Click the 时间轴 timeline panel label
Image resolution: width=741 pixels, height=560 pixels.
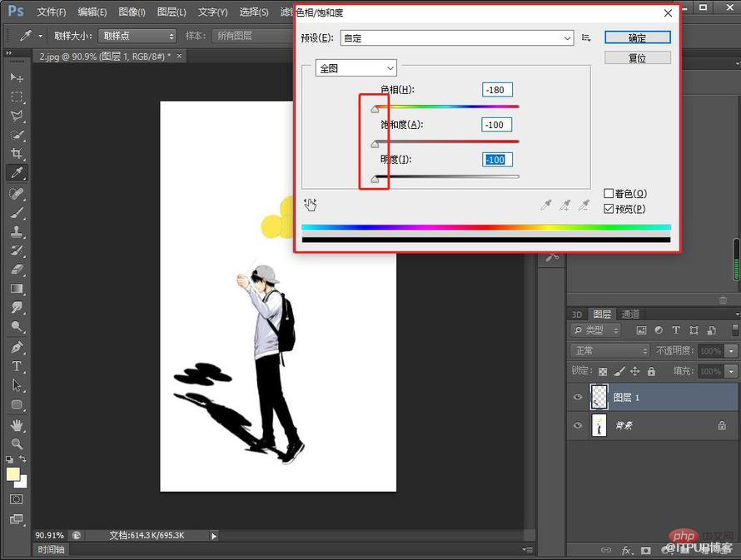pyautogui.click(x=51, y=550)
